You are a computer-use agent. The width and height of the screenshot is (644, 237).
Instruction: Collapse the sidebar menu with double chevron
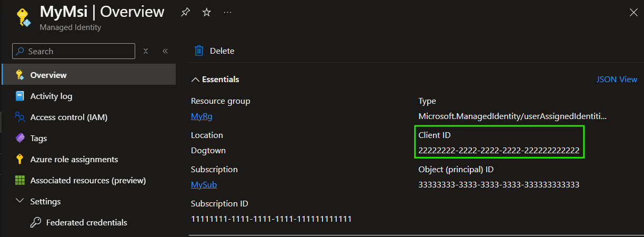coord(165,51)
